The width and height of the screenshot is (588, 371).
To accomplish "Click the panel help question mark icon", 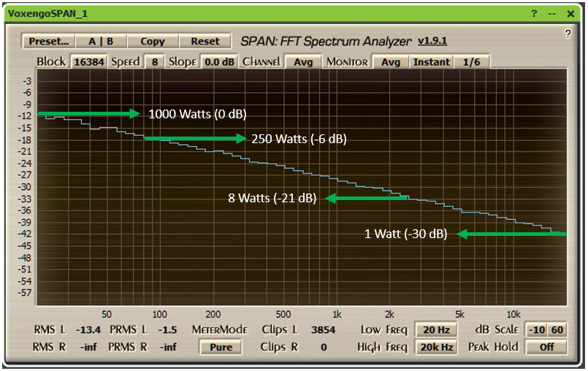I will click(x=568, y=34).
